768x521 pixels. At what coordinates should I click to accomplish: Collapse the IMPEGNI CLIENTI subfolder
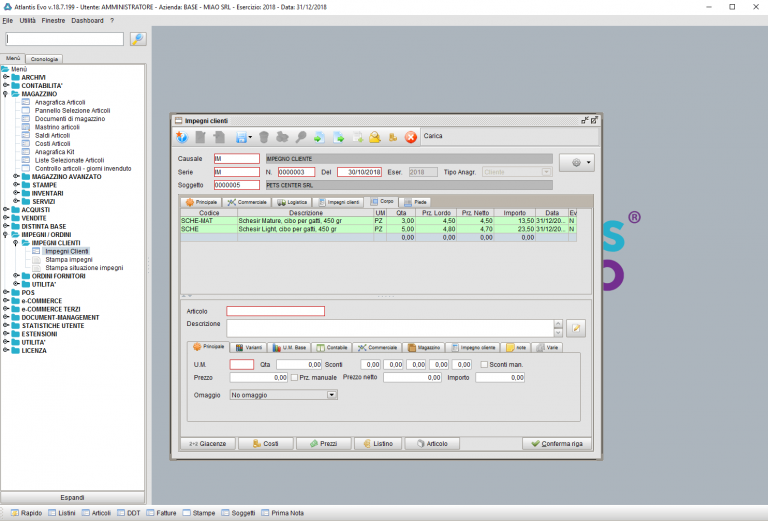tap(16, 243)
